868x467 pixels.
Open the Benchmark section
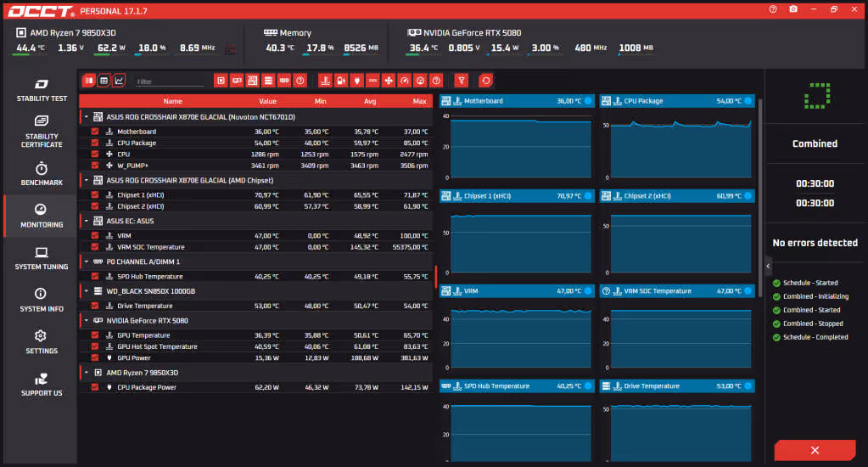coord(42,173)
